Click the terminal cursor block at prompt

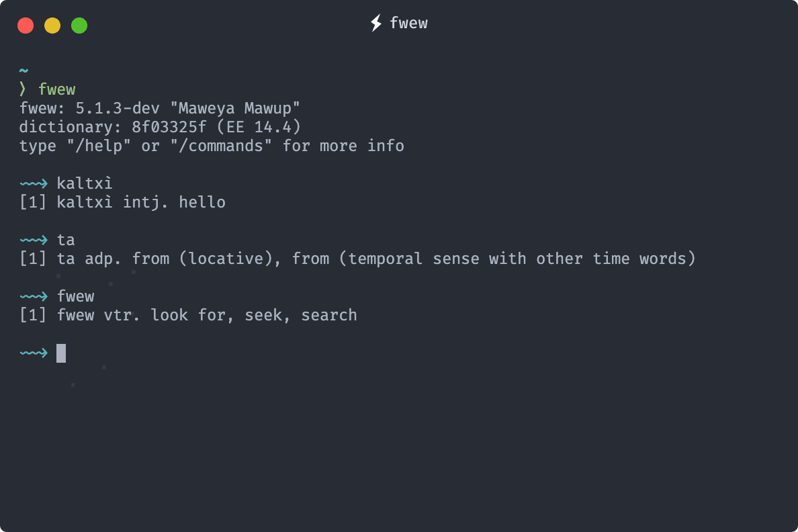tap(61, 353)
